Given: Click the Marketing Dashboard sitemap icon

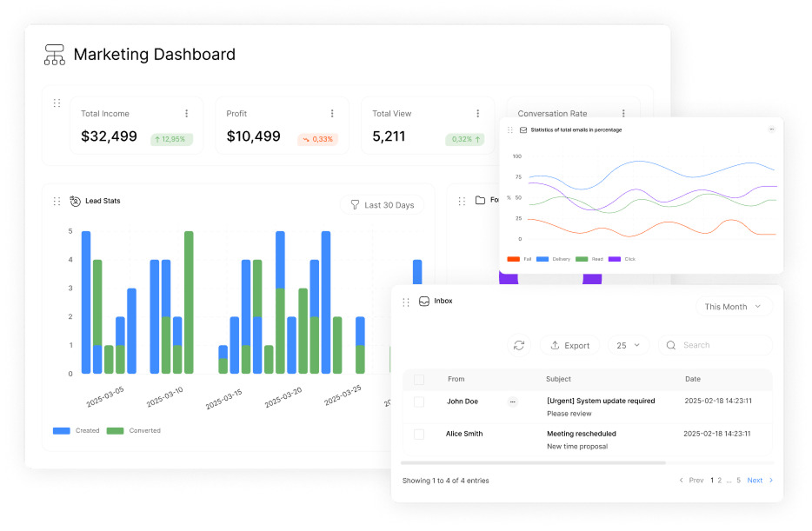Looking at the screenshot, I should 55,55.
